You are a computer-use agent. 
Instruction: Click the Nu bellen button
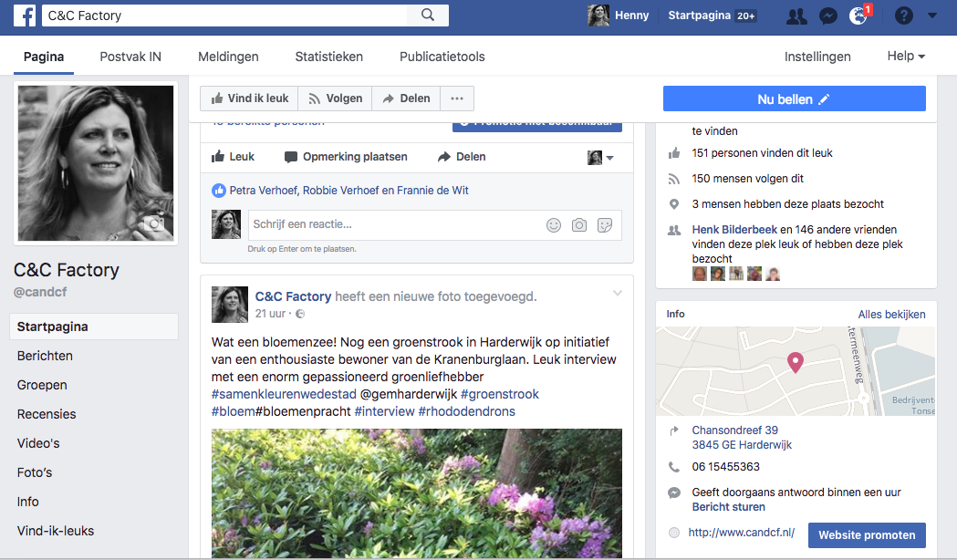(x=794, y=99)
